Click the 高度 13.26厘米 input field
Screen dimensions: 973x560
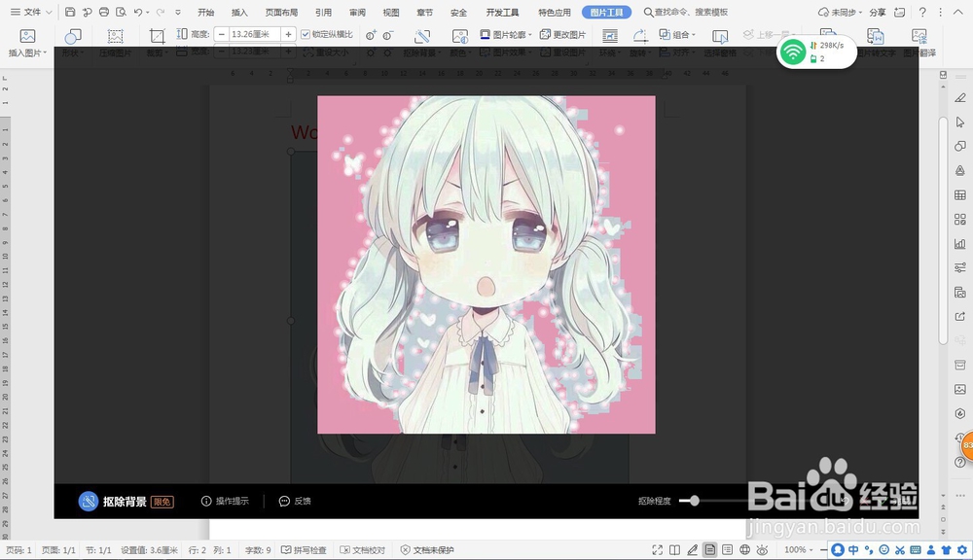click(x=254, y=35)
